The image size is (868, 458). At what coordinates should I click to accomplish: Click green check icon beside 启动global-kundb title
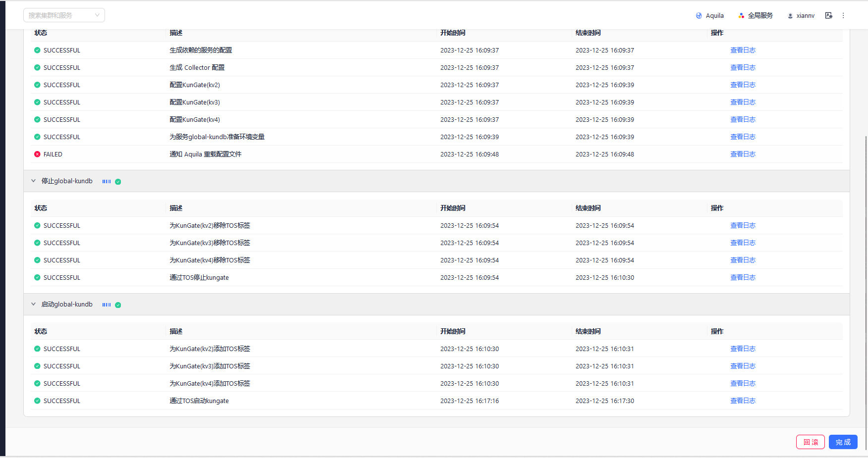pyautogui.click(x=117, y=305)
